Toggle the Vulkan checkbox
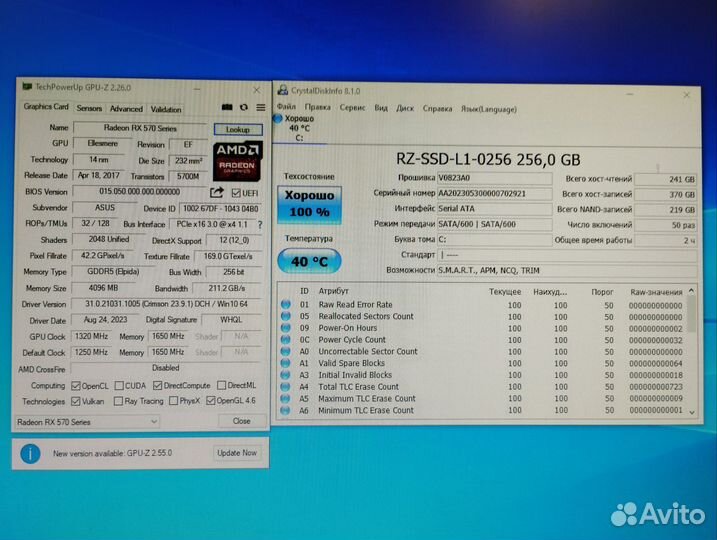The width and height of the screenshot is (717, 540). 76,401
